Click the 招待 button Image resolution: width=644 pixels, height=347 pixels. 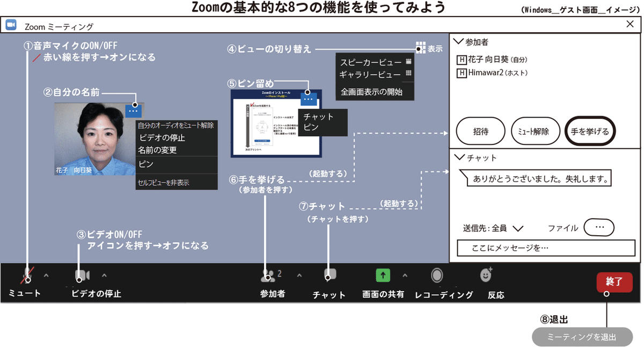tap(480, 131)
